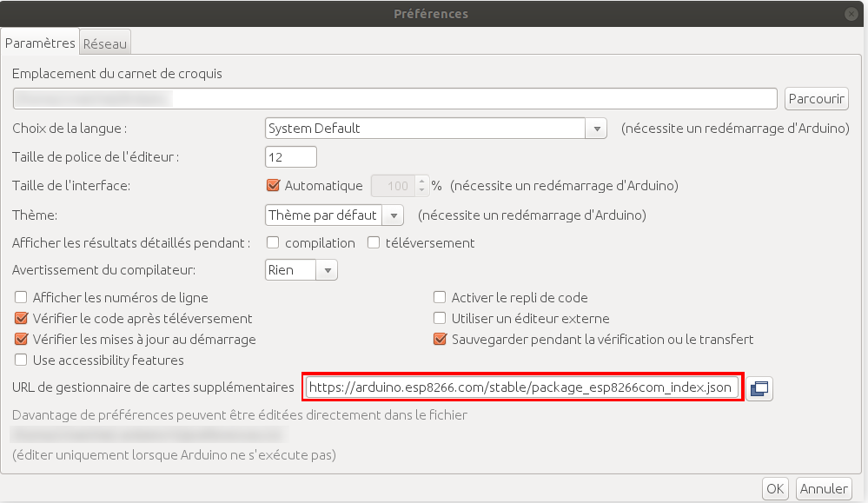Click the additional boards manager URL field
Screen dimensions: 868x503
point(522,387)
